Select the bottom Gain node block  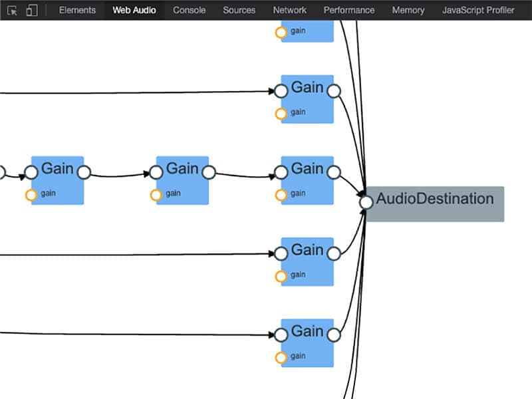pos(306,340)
